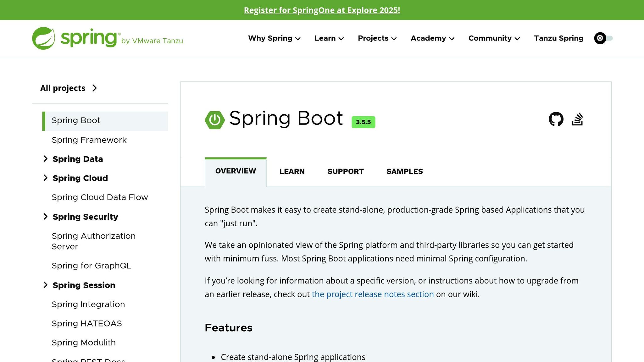Expand the Spring Security tree chevron
Image resolution: width=644 pixels, height=362 pixels.
click(45, 217)
